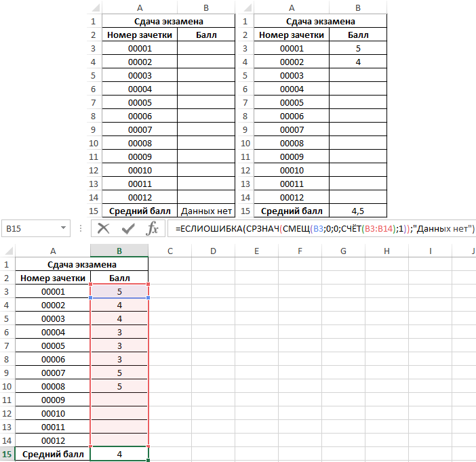
Task: Select the column D header
Action: pyautogui.click(x=213, y=251)
